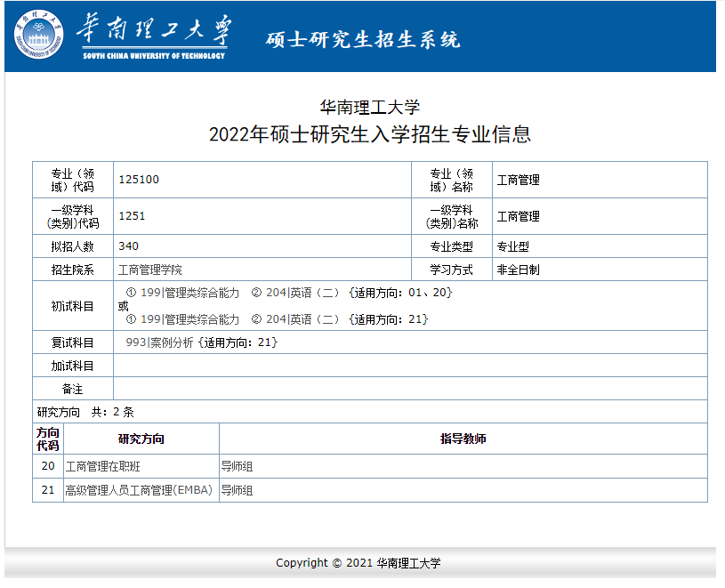Click the 初试科目 label cell
The width and height of the screenshot is (725, 588).
[x=73, y=305]
